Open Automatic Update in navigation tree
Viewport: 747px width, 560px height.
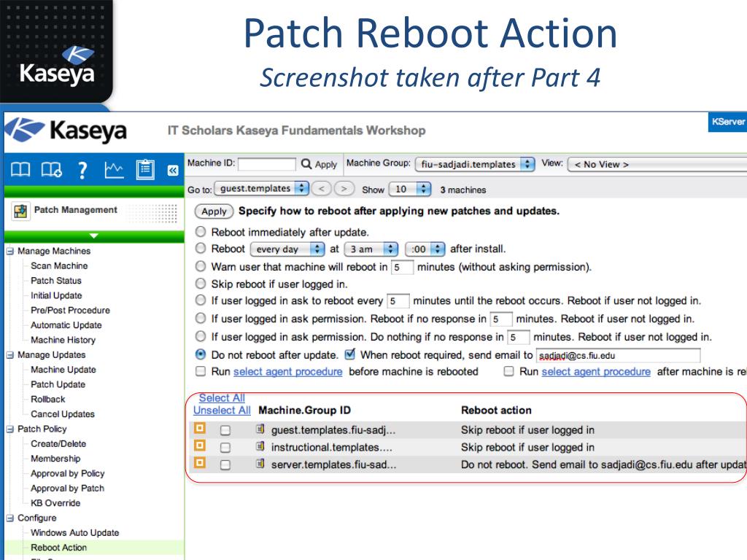click(66, 324)
